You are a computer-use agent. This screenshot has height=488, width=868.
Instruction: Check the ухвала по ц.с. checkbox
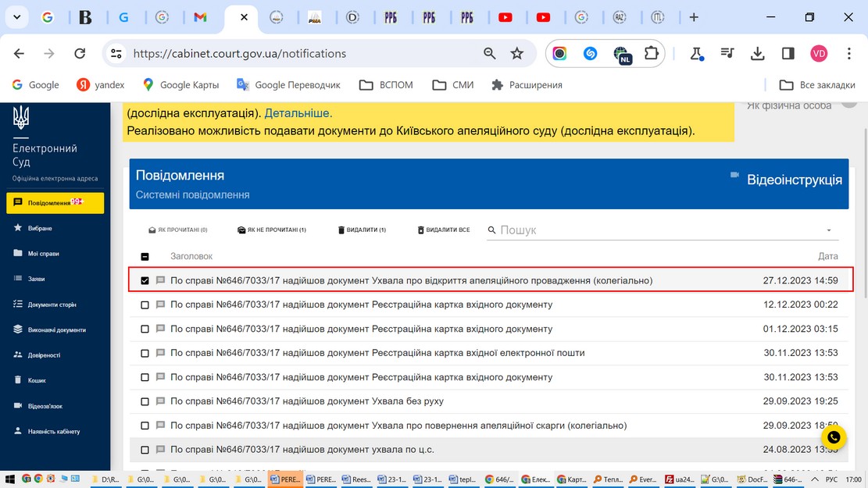pyautogui.click(x=145, y=450)
